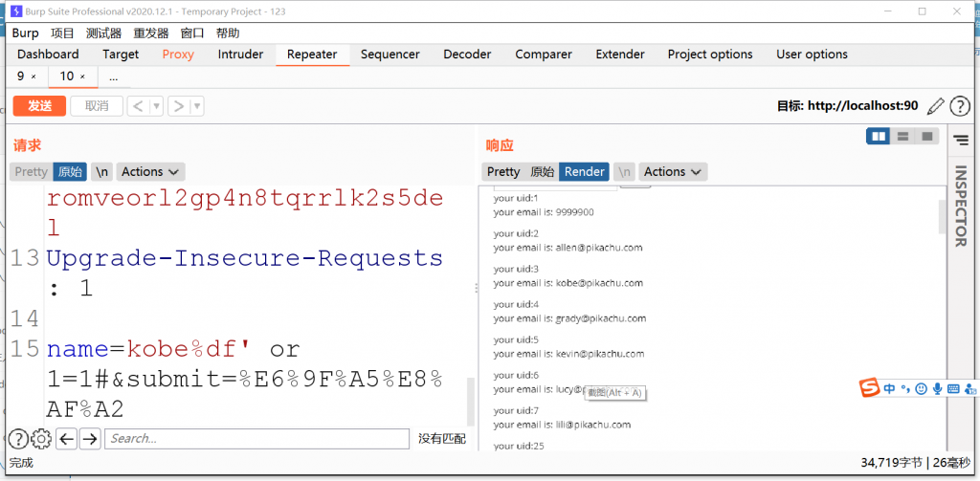Click the Sogou input method icon
Image resolution: width=980 pixels, height=481 pixels.
tap(868, 388)
